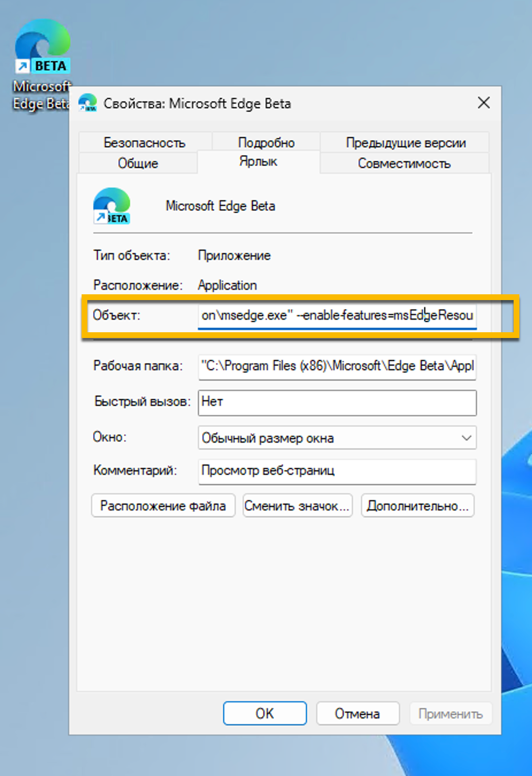The width and height of the screenshot is (532, 776).
Task: Click the Объект label text
Action: (x=117, y=315)
